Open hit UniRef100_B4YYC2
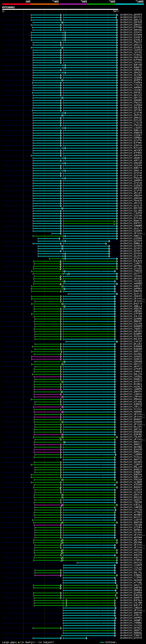The height and width of the screenshot is (644, 146). pos(131,17)
